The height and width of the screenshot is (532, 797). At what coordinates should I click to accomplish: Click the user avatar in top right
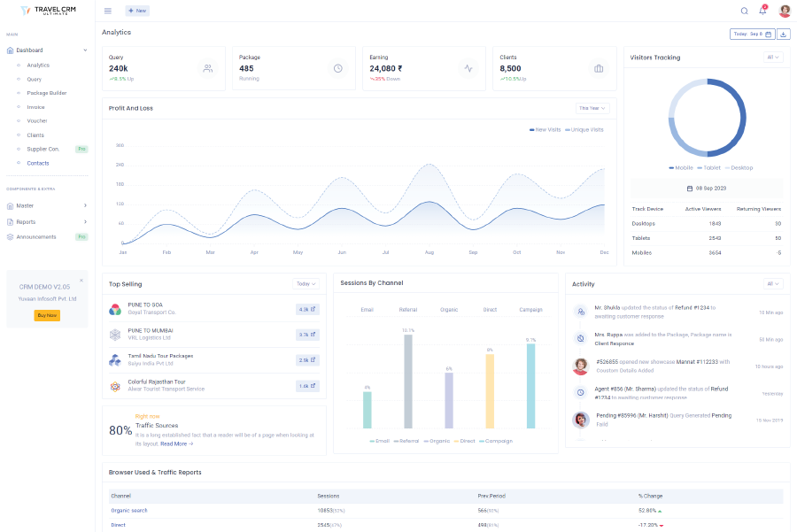click(785, 11)
